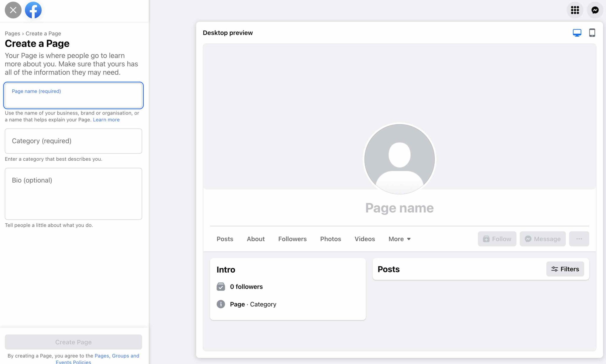Open the Videos tab
Image resolution: width=606 pixels, height=364 pixels.
365,239
